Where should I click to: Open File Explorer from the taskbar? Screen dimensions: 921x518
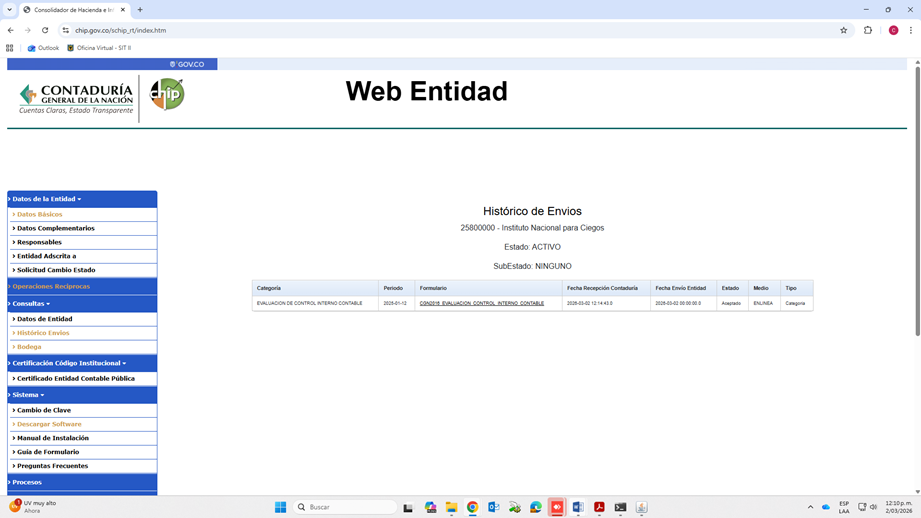pos(451,507)
